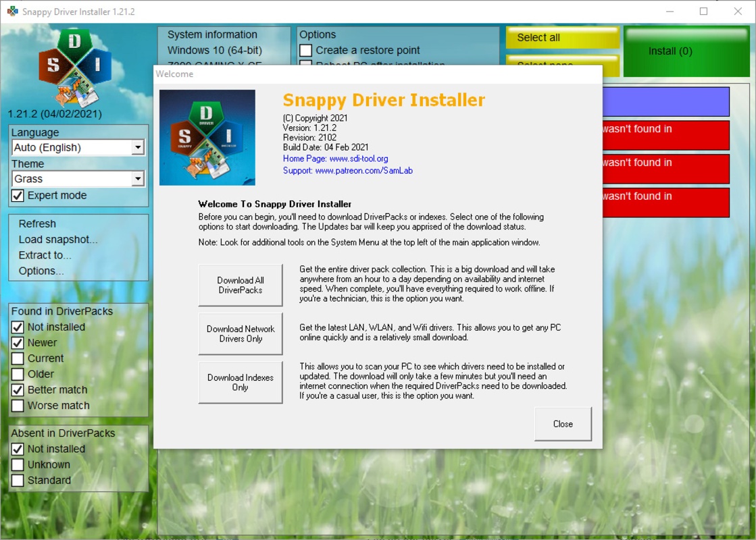Open the Theme dropdown showing Grass
This screenshot has height=540, width=756.
click(139, 178)
